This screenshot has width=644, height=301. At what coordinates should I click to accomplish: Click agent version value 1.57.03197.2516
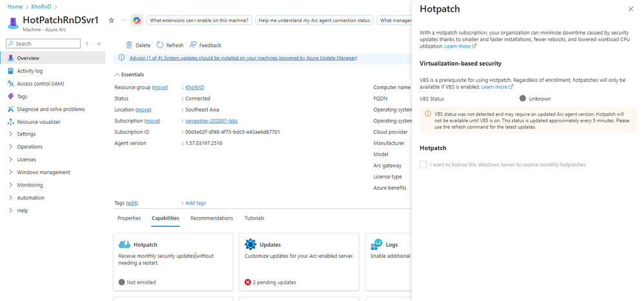coord(204,143)
